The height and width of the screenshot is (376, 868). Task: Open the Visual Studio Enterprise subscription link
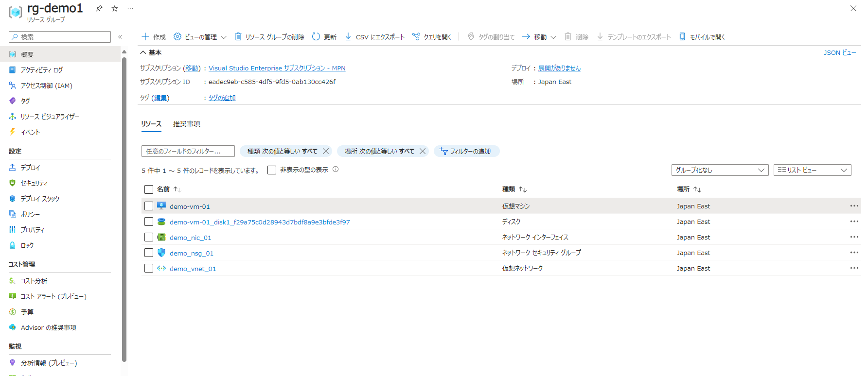coord(277,68)
